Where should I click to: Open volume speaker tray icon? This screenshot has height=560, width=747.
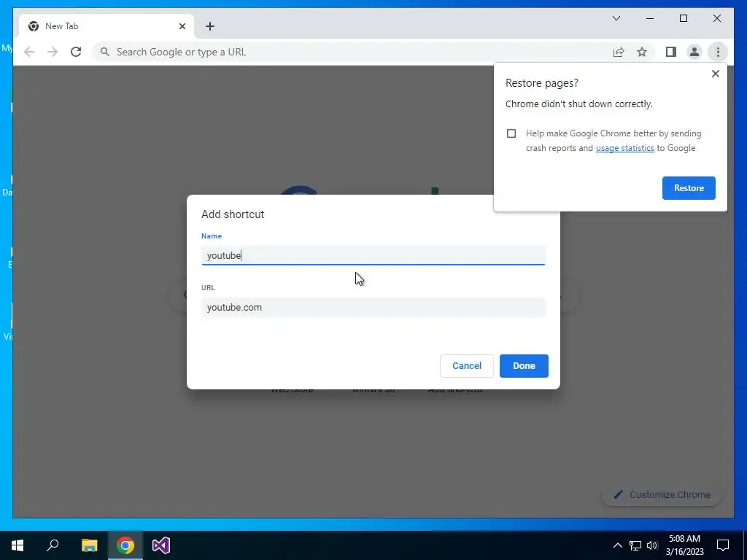(652, 545)
